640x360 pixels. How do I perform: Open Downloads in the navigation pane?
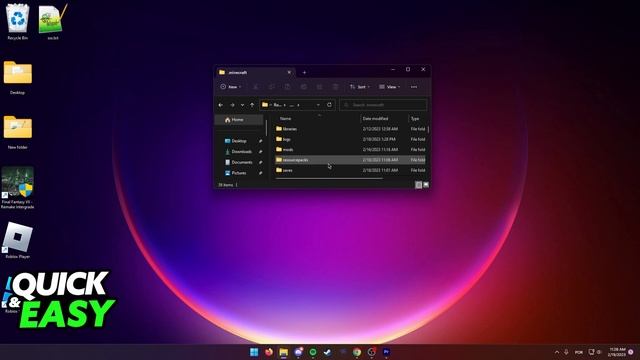242,151
